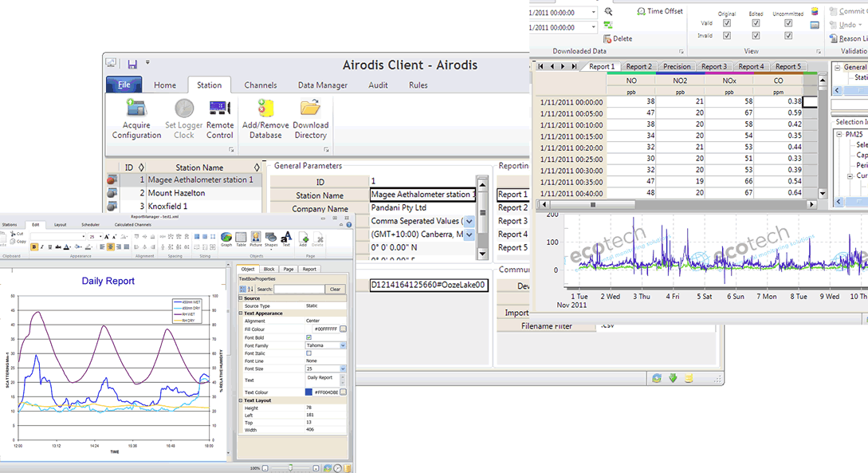
Task: Click the Delete icon in Downloaded Data
Action: click(608, 39)
